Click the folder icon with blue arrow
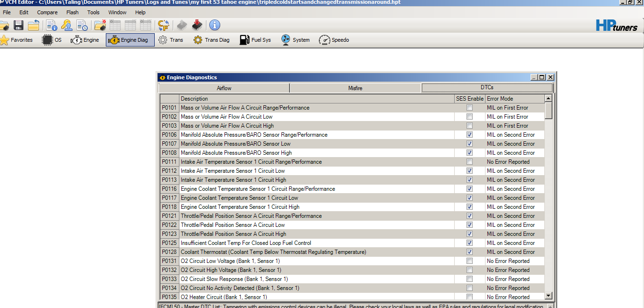The height and width of the screenshot is (308, 644). tap(33, 25)
